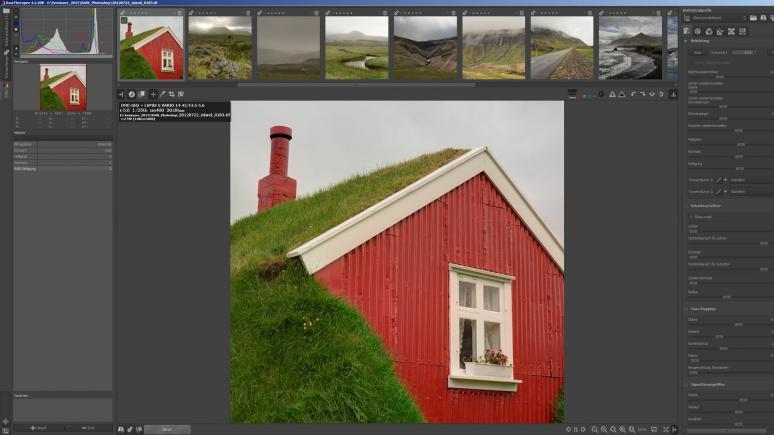Switch to the Color tool tab
The height and width of the screenshot is (435, 774).
[x=709, y=31]
